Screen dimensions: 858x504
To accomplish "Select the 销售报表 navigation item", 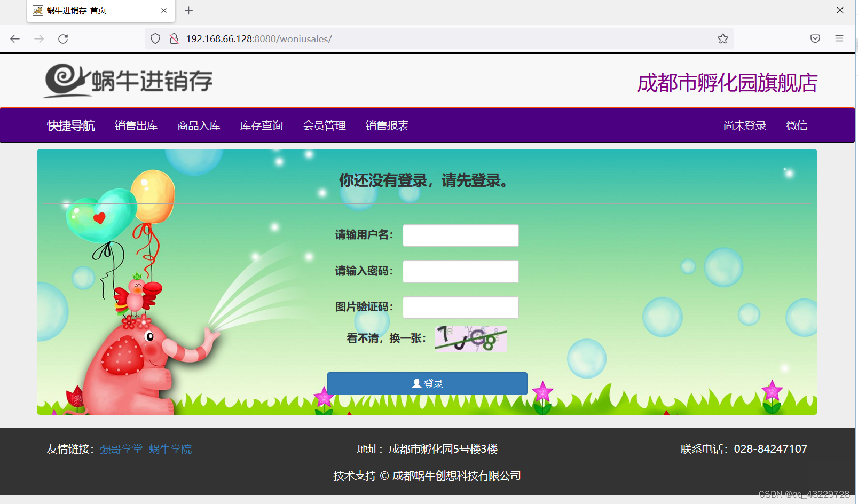I will click(387, 125).
